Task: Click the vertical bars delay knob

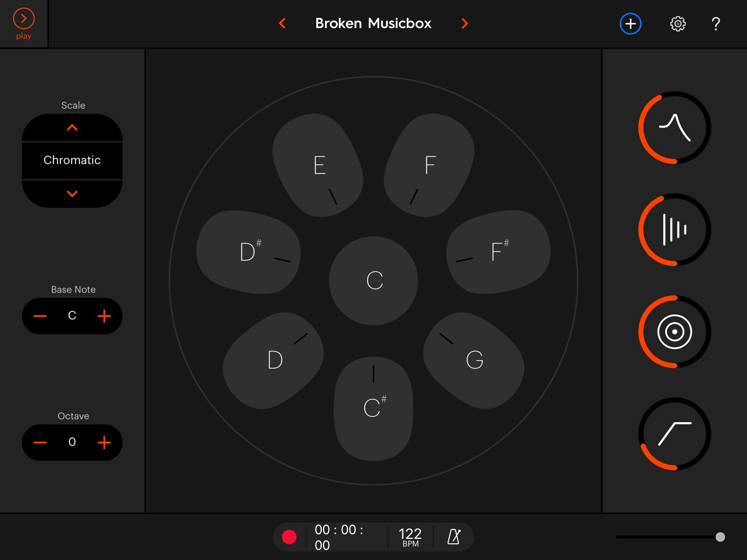Action: pos(674,230)
